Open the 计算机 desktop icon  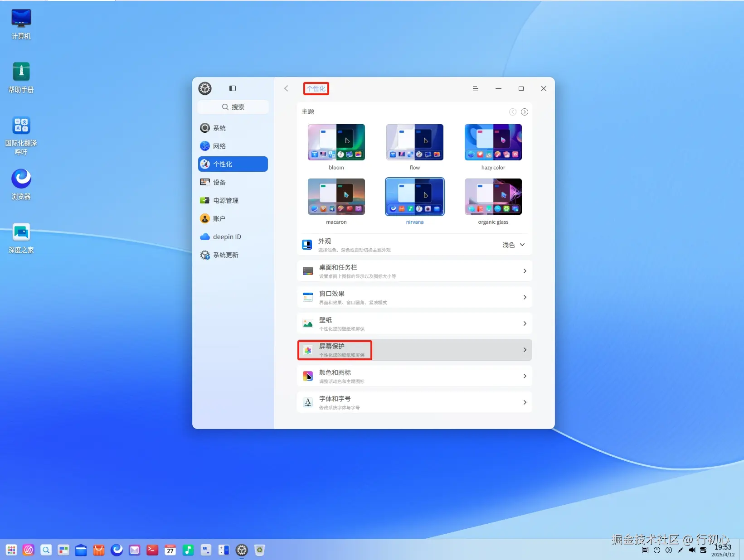(x=21, y=24)
